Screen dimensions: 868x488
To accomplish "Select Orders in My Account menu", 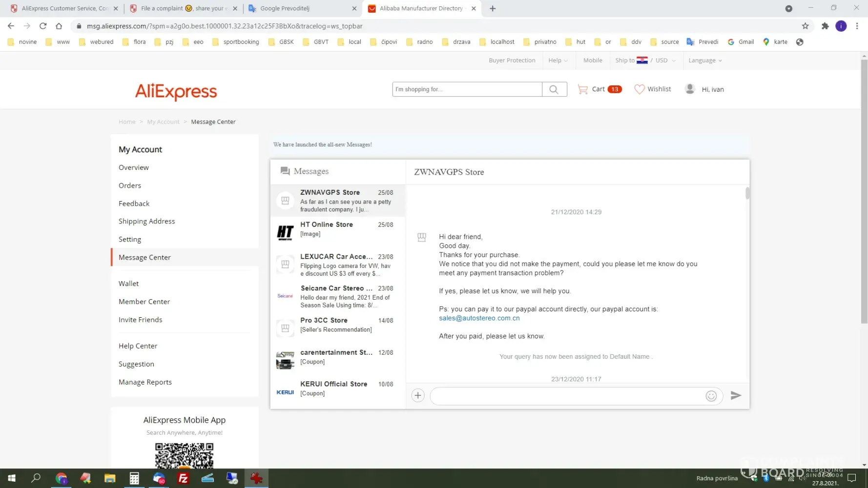I will (x=130, y=185).
